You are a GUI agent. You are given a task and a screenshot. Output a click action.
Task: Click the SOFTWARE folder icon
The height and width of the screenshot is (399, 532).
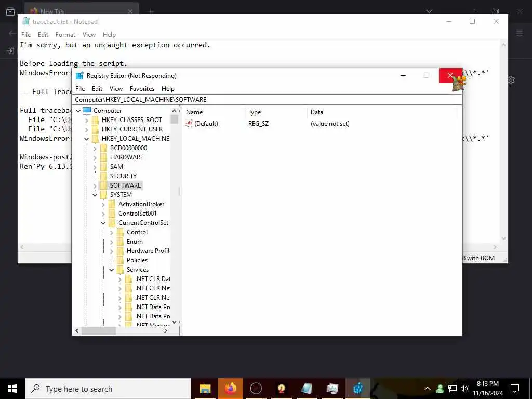(x=103, y=185)
